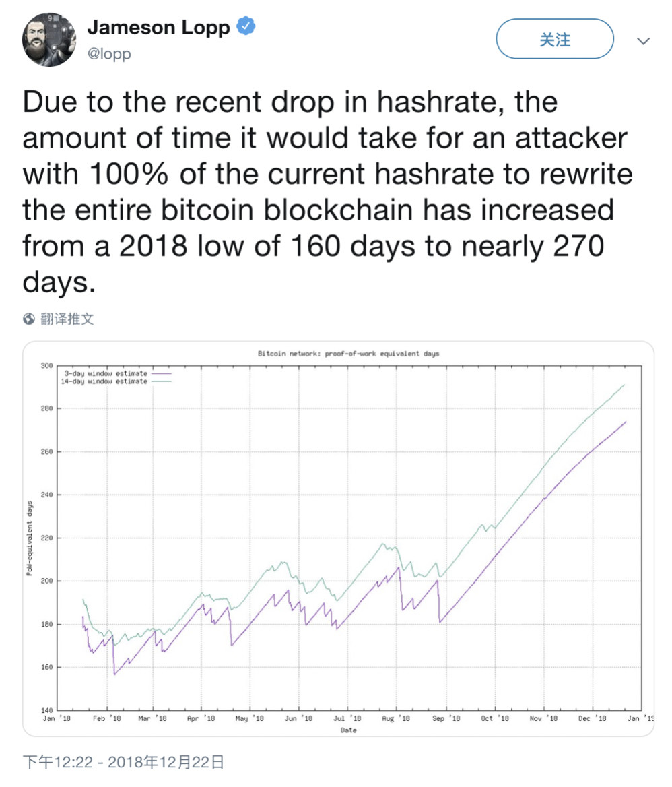Click the @lopp handle
This screenshot has width=672, height=787.
pos(109,53)
